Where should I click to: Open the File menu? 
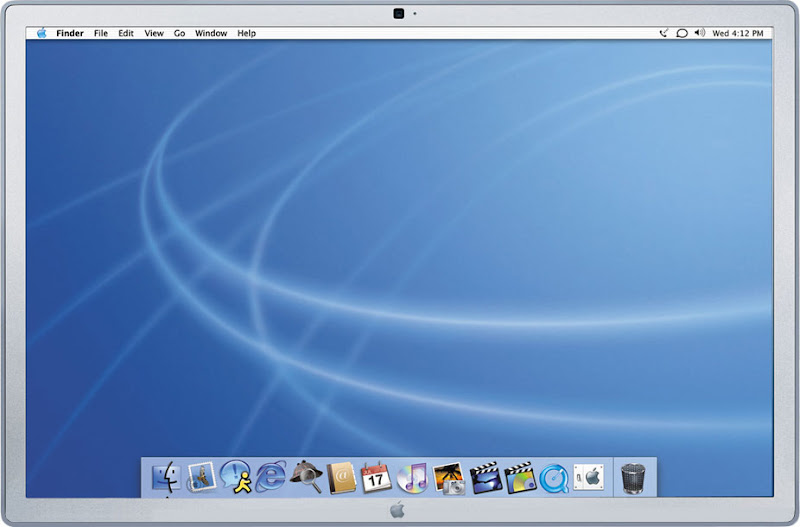pos(101,33)
